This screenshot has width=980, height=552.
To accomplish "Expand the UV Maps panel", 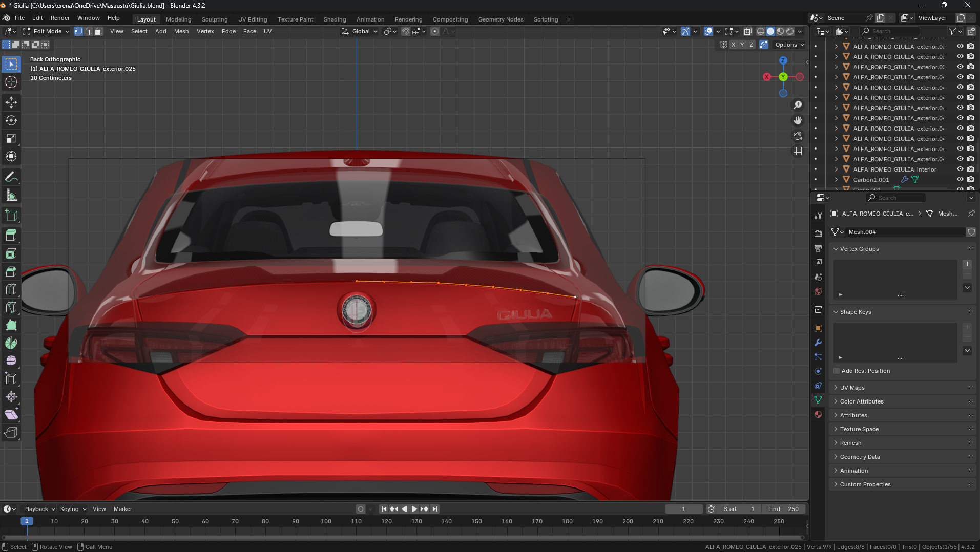I will (852, 388).
